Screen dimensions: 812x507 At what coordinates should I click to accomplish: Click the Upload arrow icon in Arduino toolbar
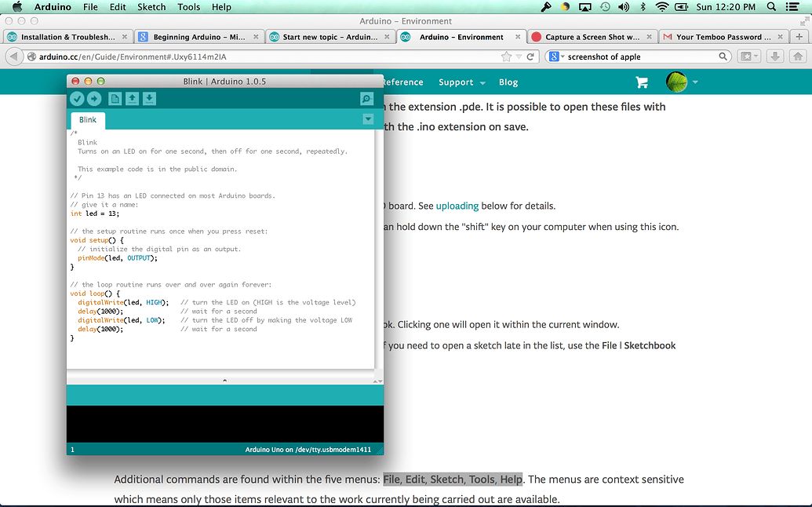point(94,99)
